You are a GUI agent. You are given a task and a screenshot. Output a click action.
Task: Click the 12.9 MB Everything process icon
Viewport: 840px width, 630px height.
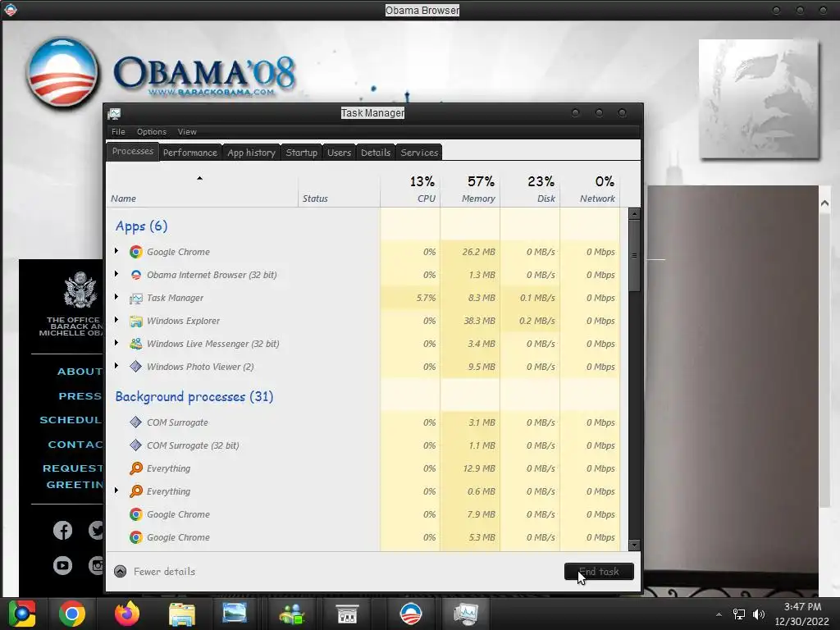[x=136, y=468]
